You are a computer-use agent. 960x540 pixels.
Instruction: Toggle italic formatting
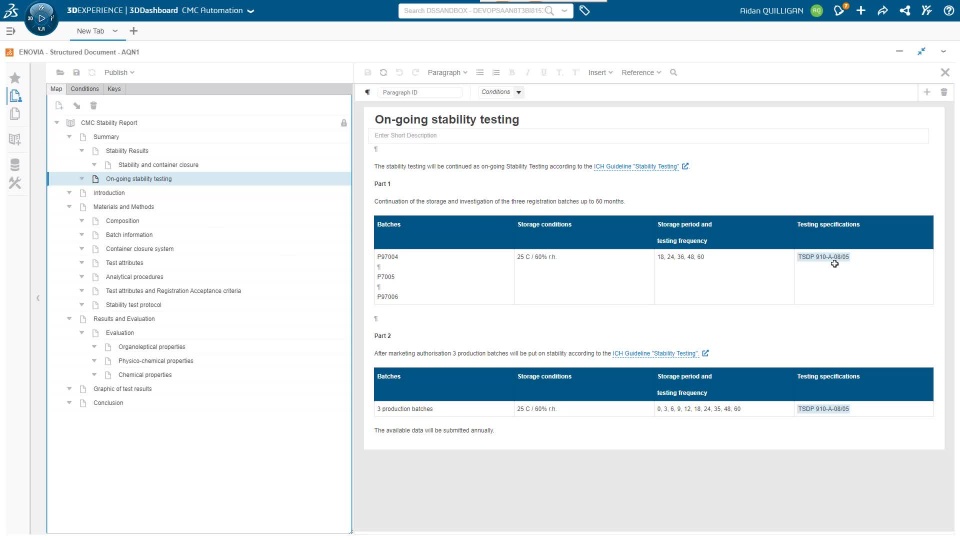[528, 72]
